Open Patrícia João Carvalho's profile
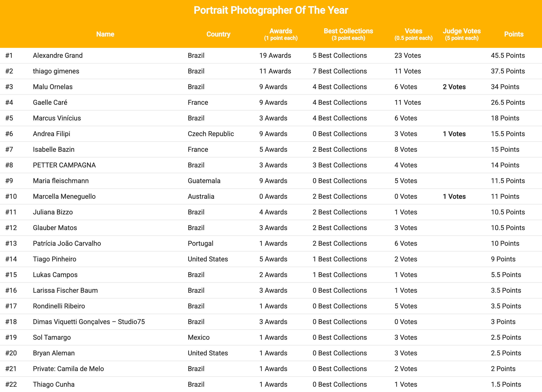This screenshot has height=392, width=542. [x=67, y=243]
